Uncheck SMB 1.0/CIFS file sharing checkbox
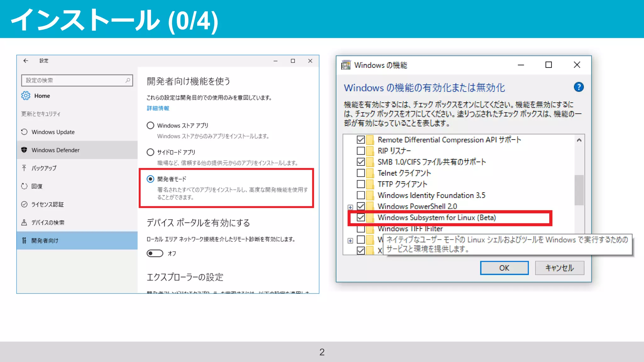Screen dimensions: 644x362 point(361,162)
